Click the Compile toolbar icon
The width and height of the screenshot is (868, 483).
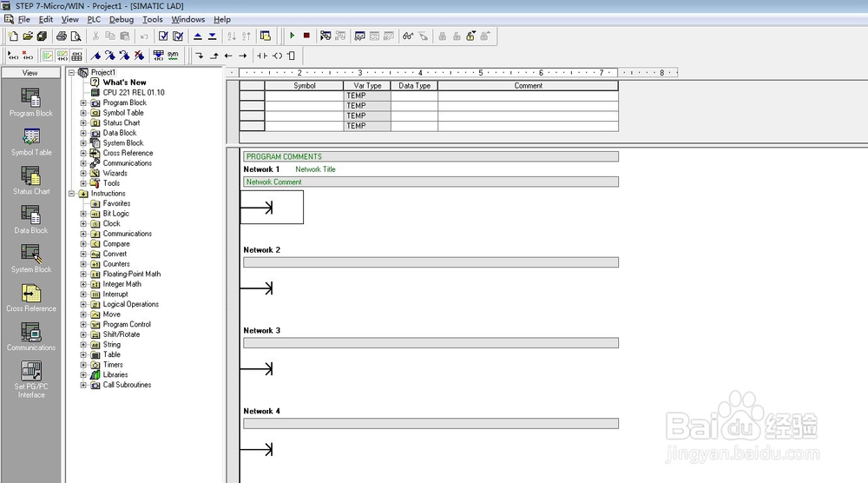(x=163, y=36)
